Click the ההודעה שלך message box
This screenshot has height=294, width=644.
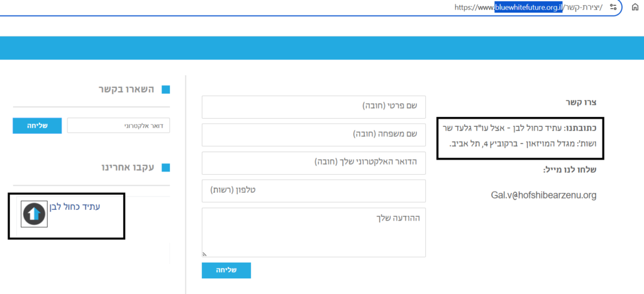[x=314, y=232]
